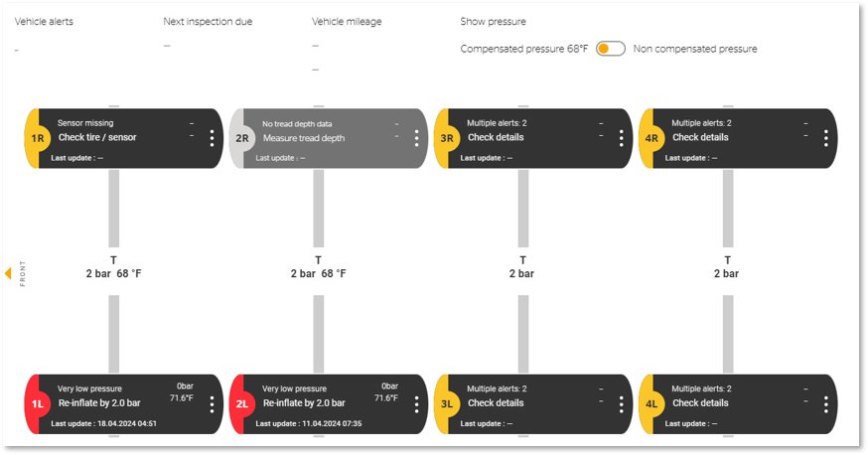Open three-dot menu on tire 1L card
This screenshot has height=455, width=868.
pos(212,404)
